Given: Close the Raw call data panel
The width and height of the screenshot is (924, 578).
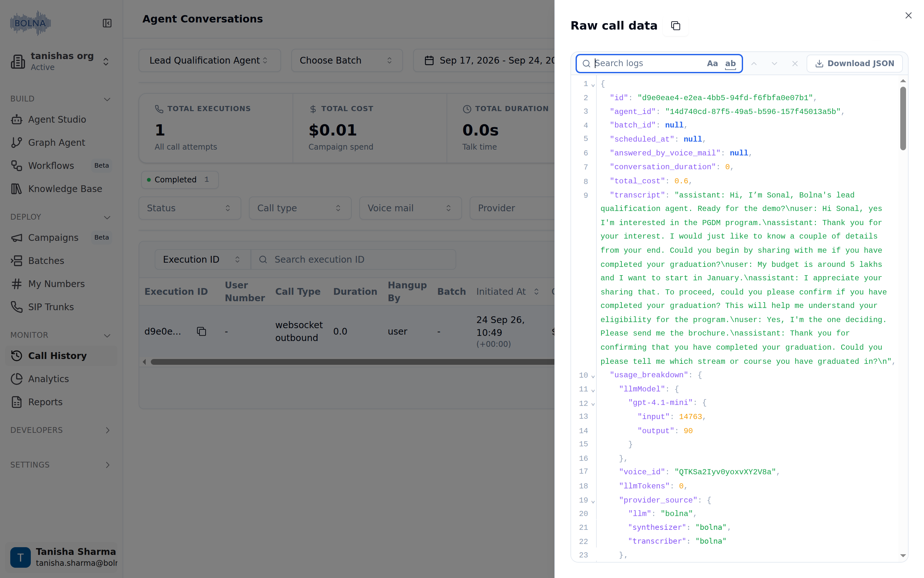Looking at the screenshot, I should 908,15.
